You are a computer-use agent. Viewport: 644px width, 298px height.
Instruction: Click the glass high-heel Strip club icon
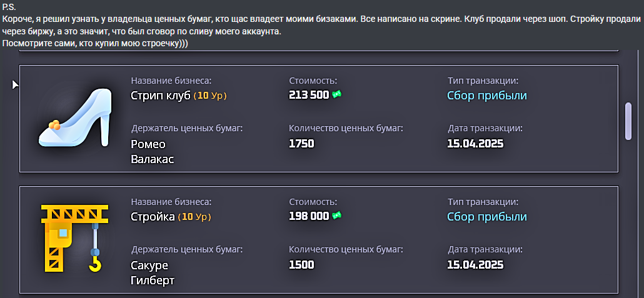click(75, 117)
